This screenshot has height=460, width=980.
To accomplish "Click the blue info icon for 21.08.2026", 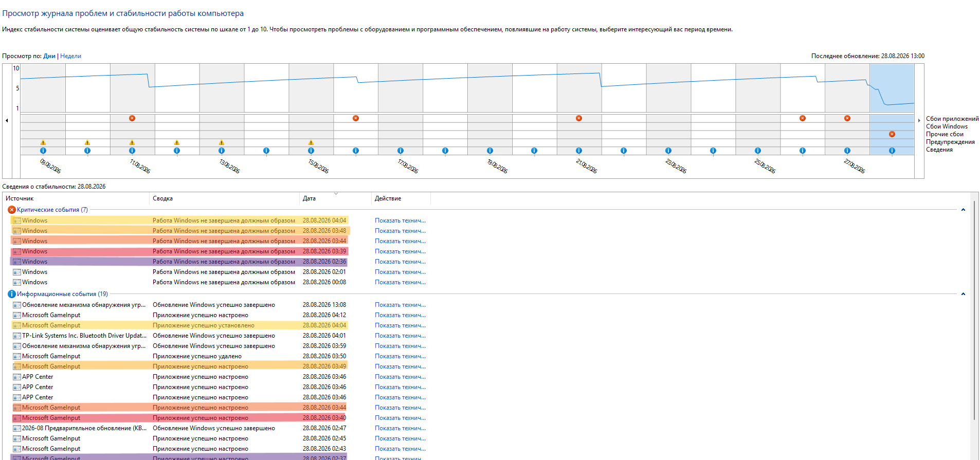I will coord(579,151).
